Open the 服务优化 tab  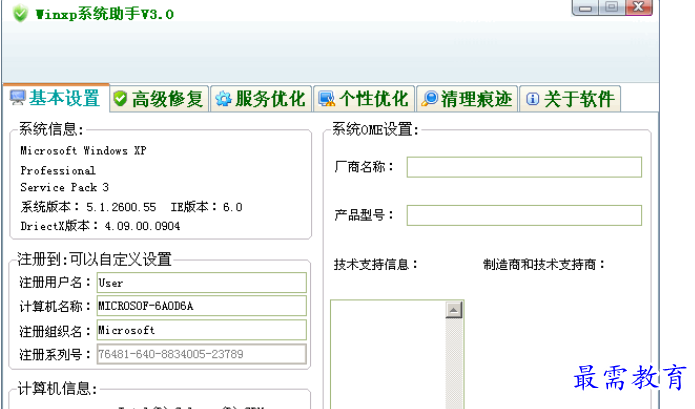[x=262, y=98]
